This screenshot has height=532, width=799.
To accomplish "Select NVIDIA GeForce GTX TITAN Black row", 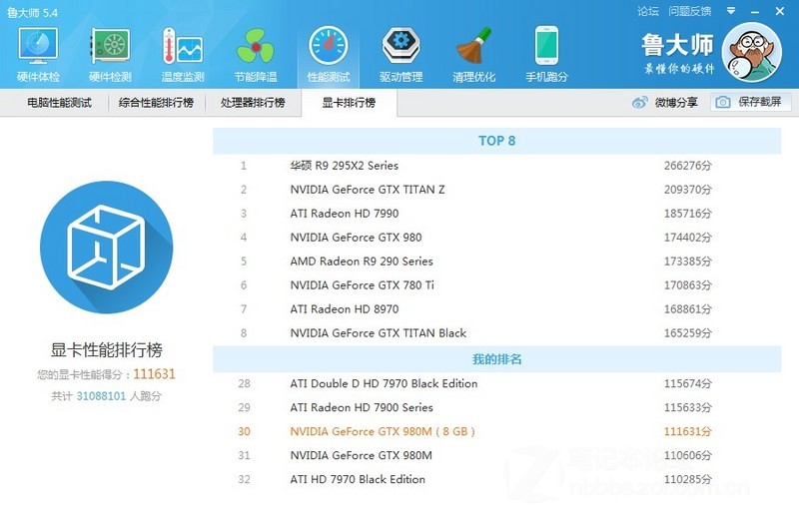I will click(x=496, y=333).
